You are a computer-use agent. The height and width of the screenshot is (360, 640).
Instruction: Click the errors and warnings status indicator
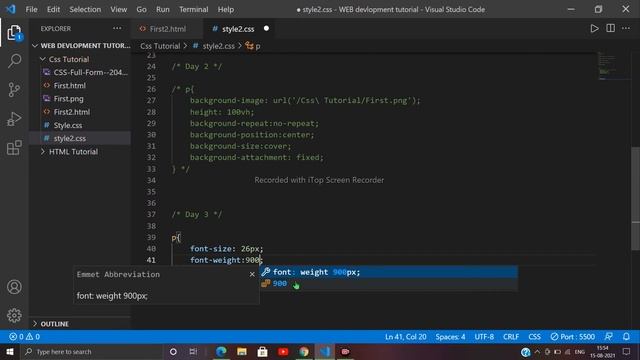click(24, 337)
